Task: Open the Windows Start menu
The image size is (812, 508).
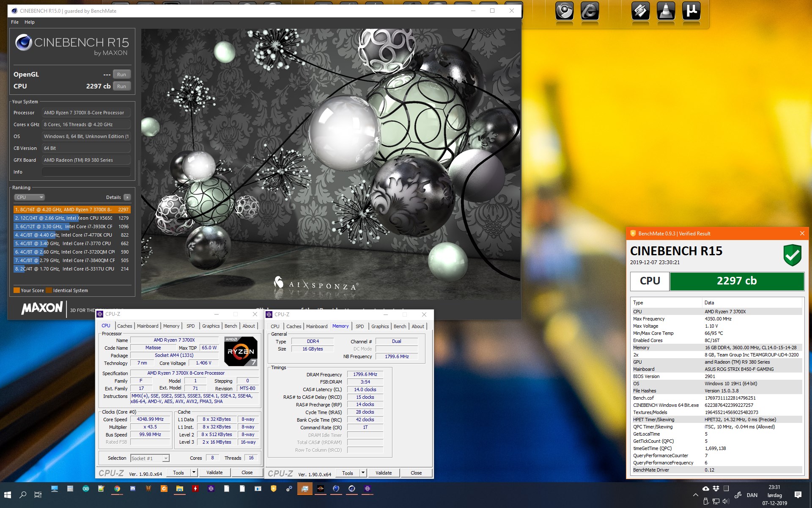Action: 8,494
